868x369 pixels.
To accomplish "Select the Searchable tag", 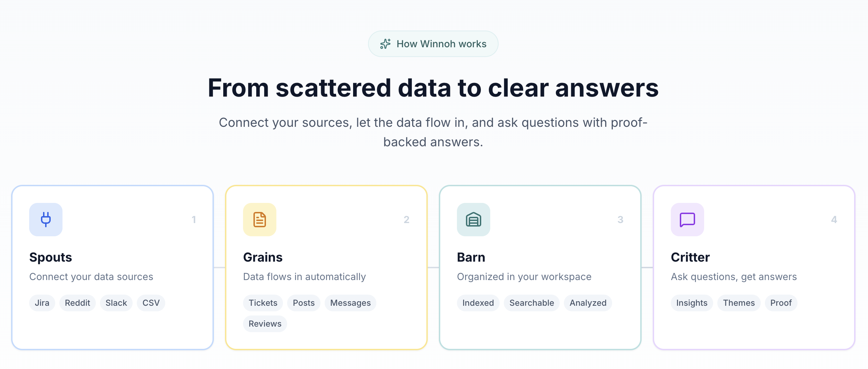I will point(532,303).
